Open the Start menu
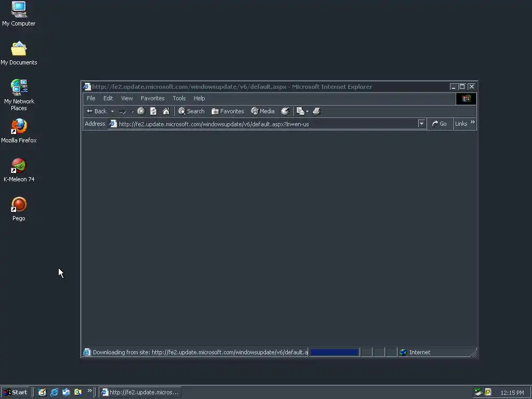Screen dimensions: 532x399 coord(15,392)
